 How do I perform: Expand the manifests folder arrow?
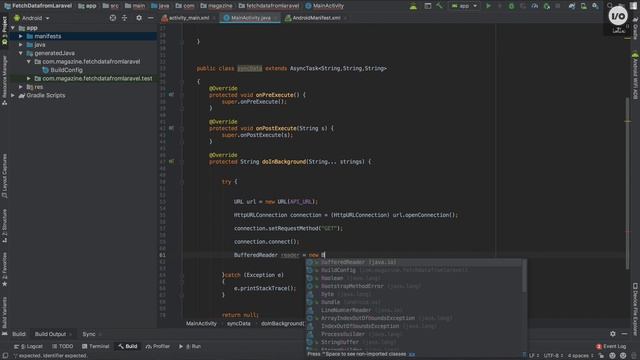[21, 36]
